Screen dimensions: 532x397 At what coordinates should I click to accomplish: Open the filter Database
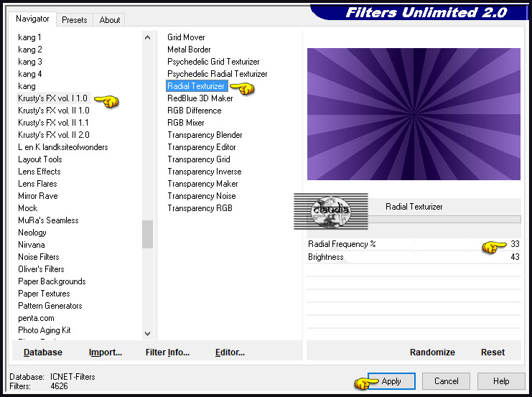pos(43,352)
